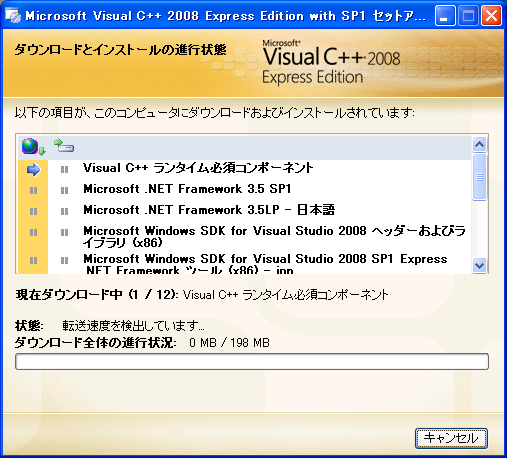Select Visual C++ ランタイム必須コンポーネント list row

[x=244, y=168]
